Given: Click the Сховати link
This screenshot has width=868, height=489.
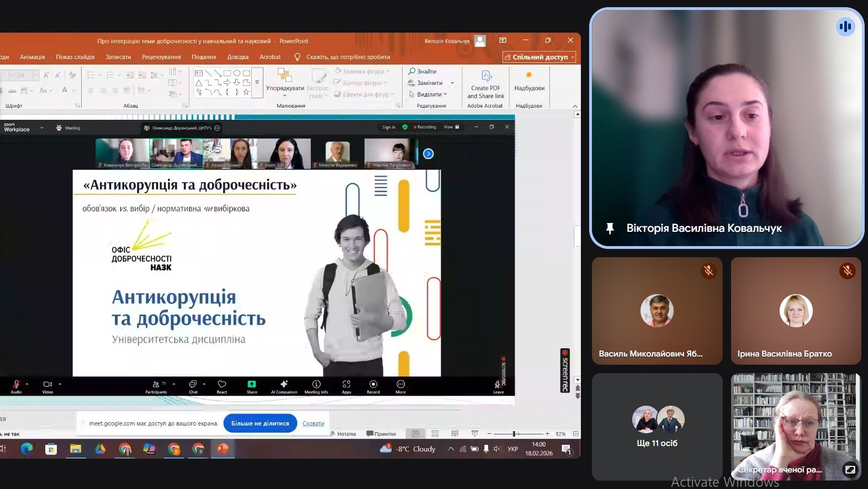Looking at the screenshot, I should coord(313,423).
